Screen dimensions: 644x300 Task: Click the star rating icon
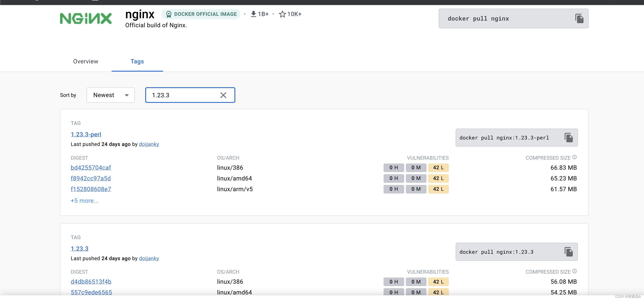click(x=282, y=14)
